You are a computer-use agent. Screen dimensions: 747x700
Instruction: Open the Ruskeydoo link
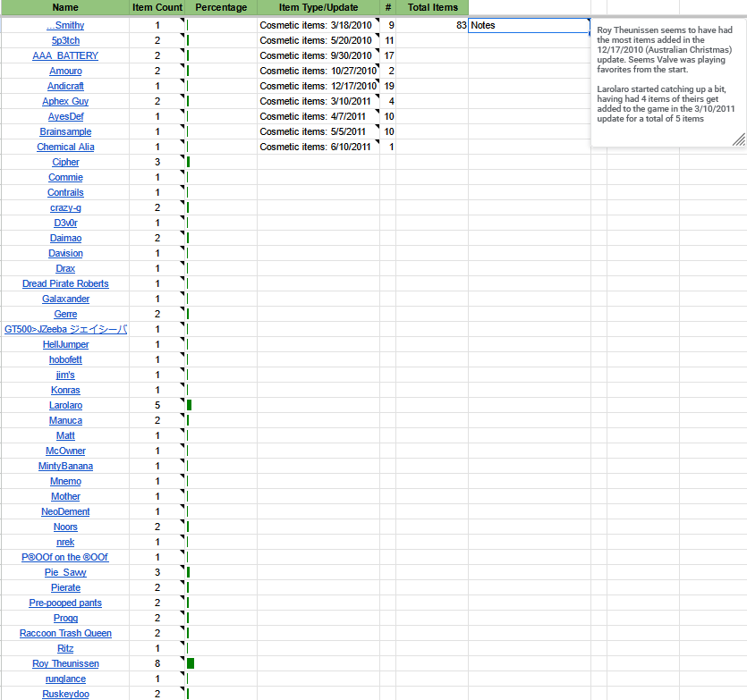(x=65, y=695)
